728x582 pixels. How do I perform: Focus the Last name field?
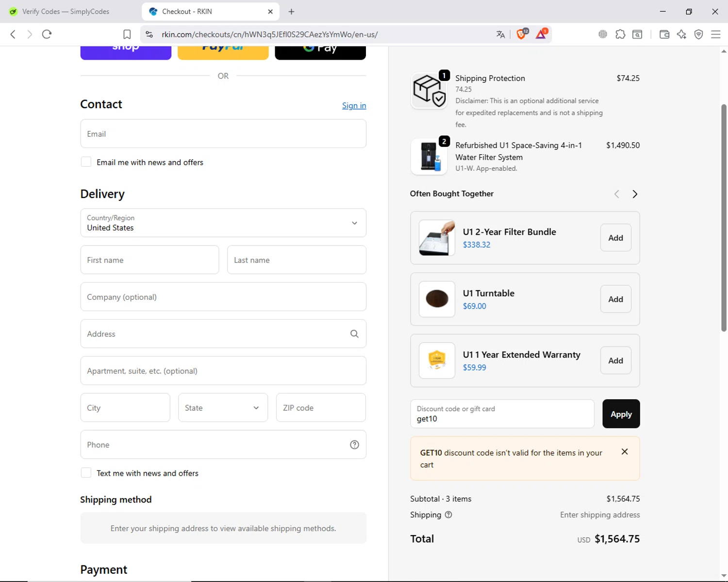(x=297, y=260)
